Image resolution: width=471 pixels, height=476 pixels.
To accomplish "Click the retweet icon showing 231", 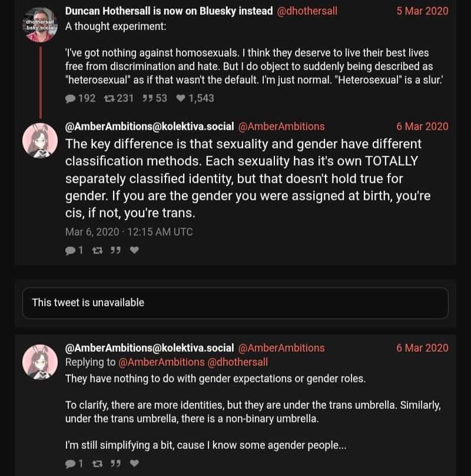I will tap(109, 99).
